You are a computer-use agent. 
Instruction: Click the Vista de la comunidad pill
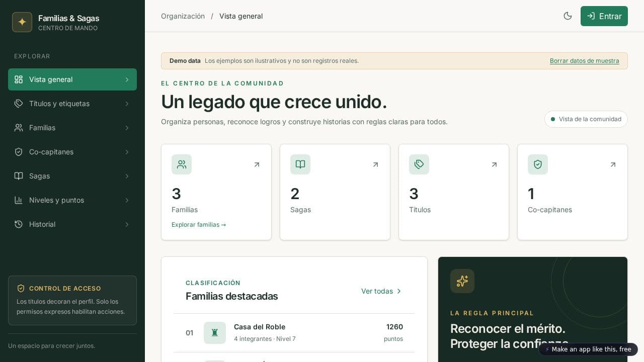pos(586,119)
